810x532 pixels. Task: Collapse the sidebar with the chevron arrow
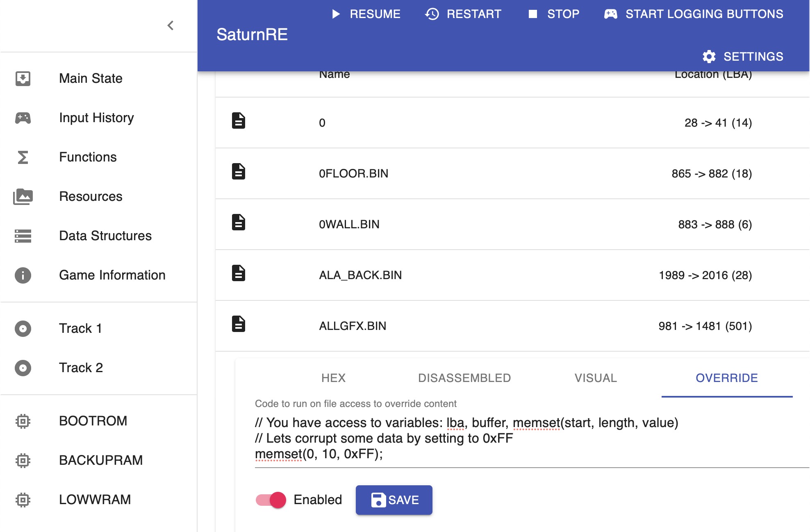click(171, 25)
